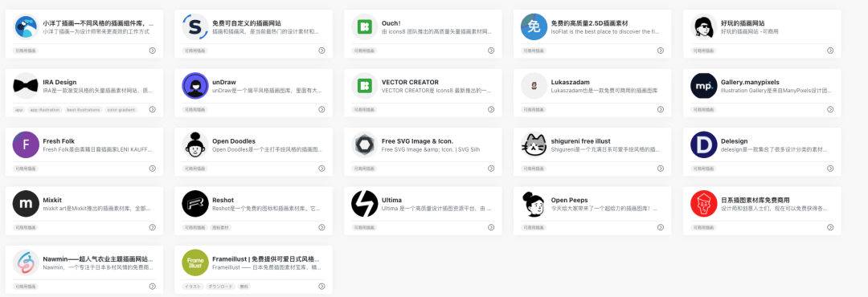868x297 pixels.
Task: Select the 'app illustration' tag
Action: (45, 109)
